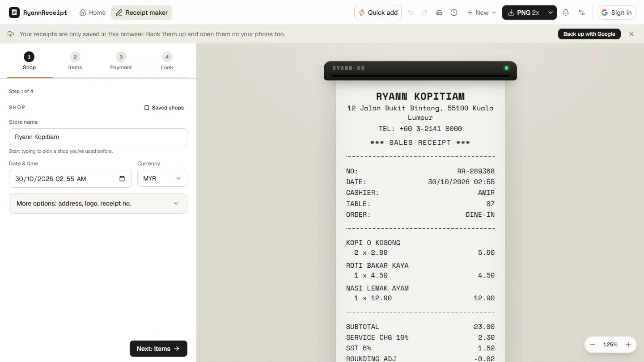Viewport: 644px width, 362px height.
Task: Click the SUBTOTAL amount 23.00
Action: (484, 327)
